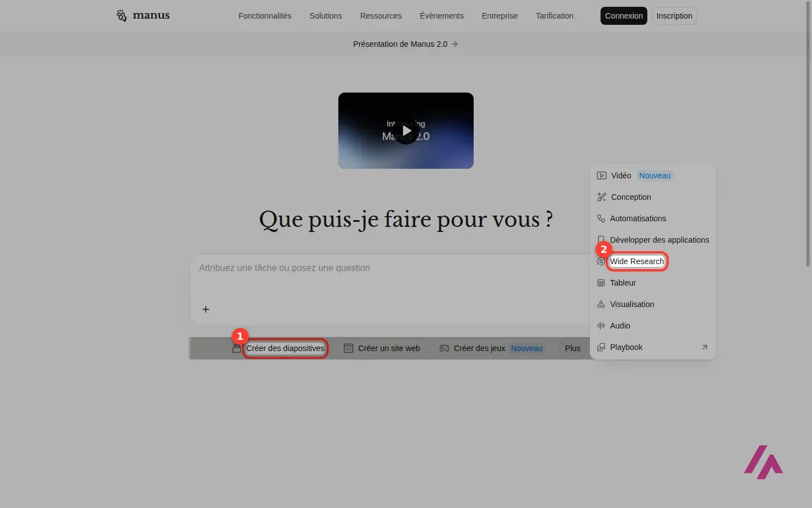
Task: Click the pink logo badge at bottom right
Action: tap(764, 462)
